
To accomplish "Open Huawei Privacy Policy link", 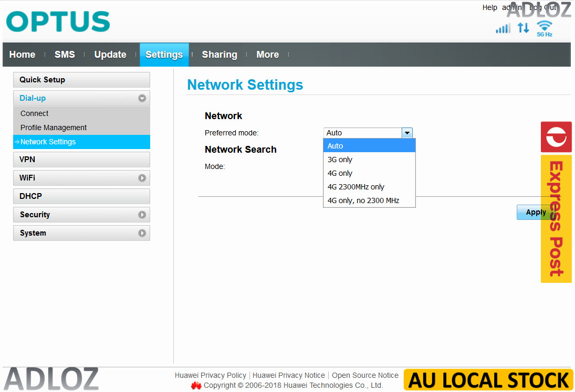I will [211, 375].
